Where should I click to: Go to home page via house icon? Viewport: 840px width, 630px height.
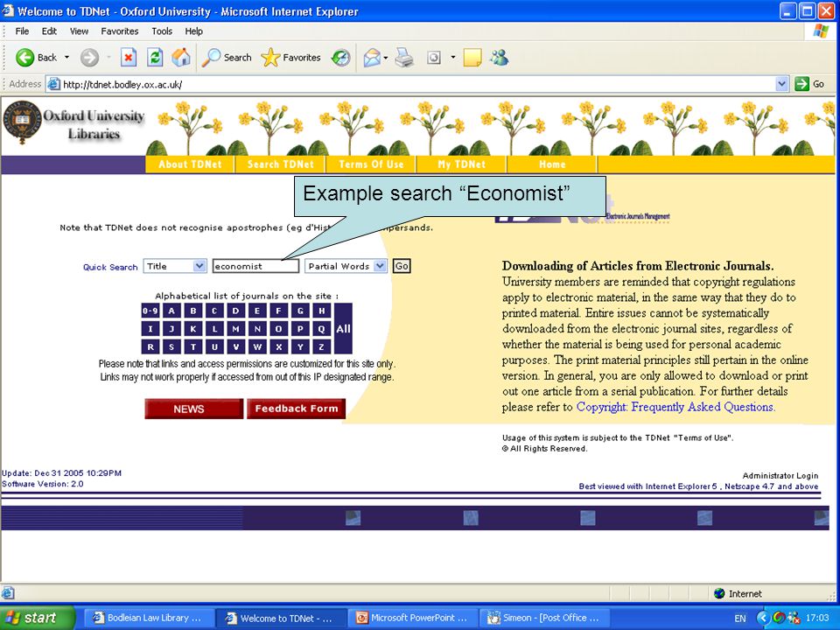click(x=181, y=57)
